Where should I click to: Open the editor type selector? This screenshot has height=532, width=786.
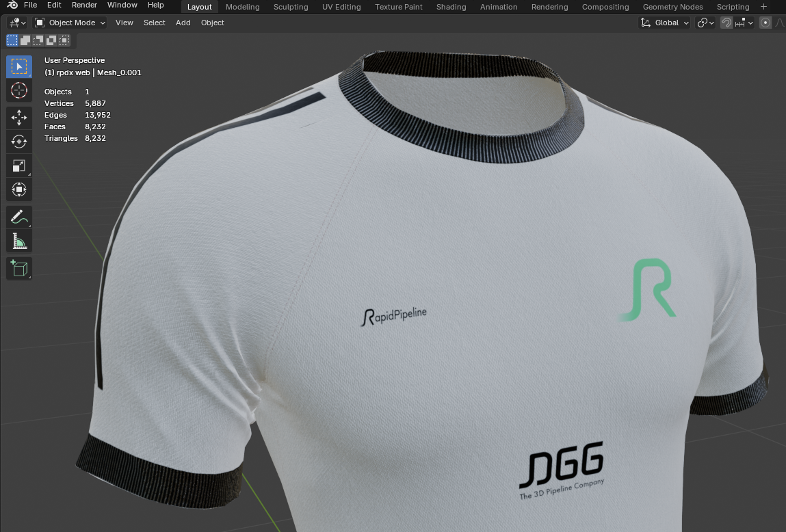click(x=16, y=23)
